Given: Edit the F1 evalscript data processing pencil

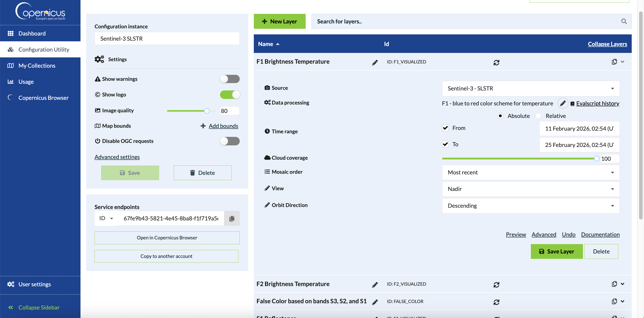Looking at the screenshot, I should pos(563,103).
